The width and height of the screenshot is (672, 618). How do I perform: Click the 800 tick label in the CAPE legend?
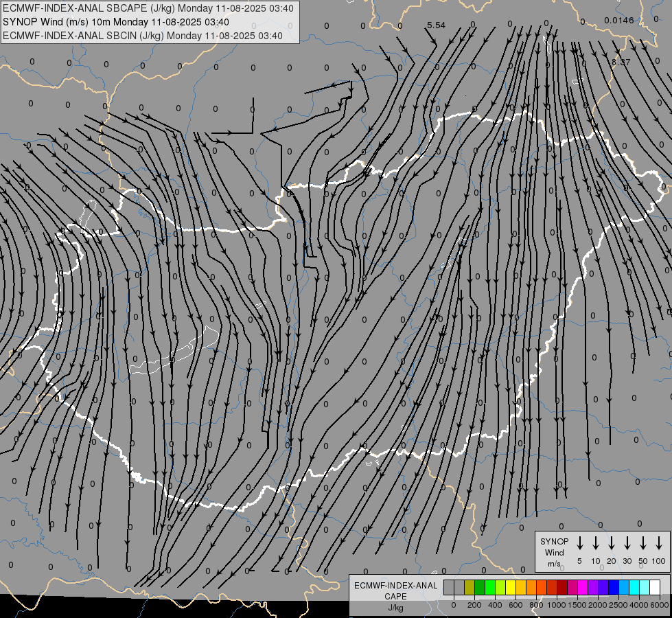point(536,605)
